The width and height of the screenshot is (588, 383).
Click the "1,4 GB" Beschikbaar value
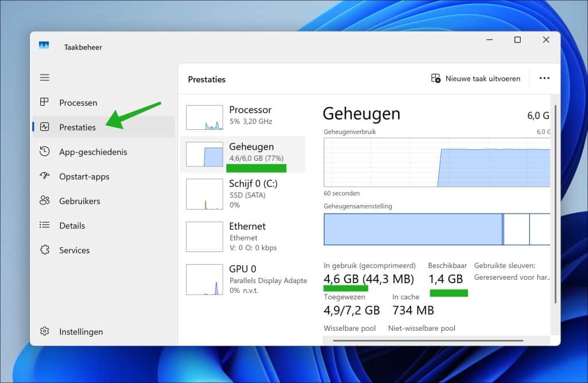[x=446, y=278]
